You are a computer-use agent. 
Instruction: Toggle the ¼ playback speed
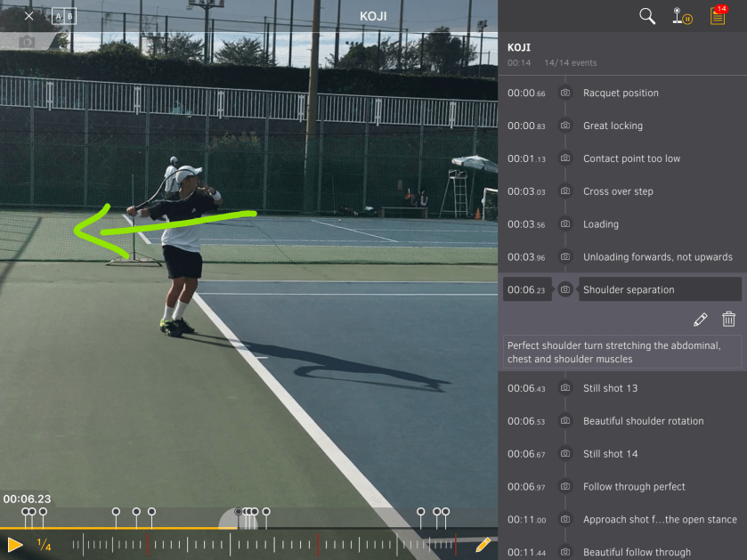(x=44, y=545)
